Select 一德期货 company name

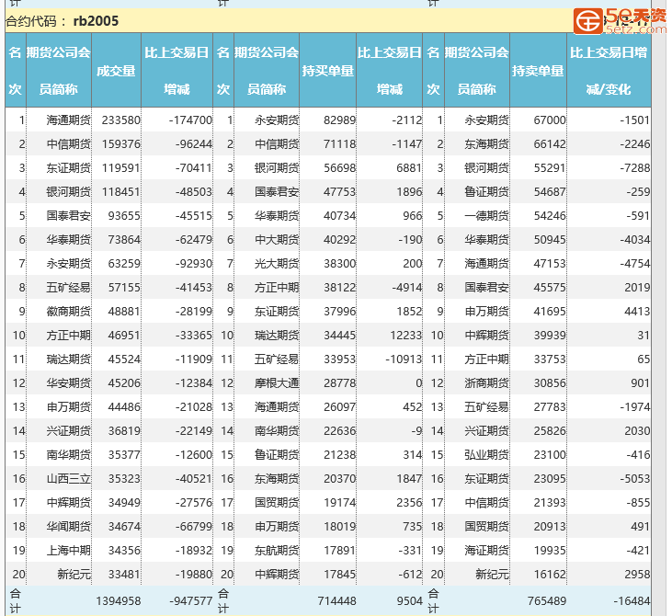(487, 216)
